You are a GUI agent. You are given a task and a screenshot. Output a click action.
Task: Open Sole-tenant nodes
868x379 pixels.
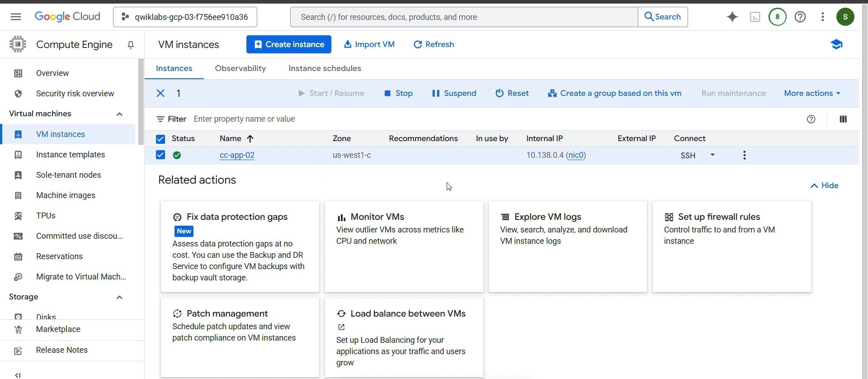tap(68, 175)
